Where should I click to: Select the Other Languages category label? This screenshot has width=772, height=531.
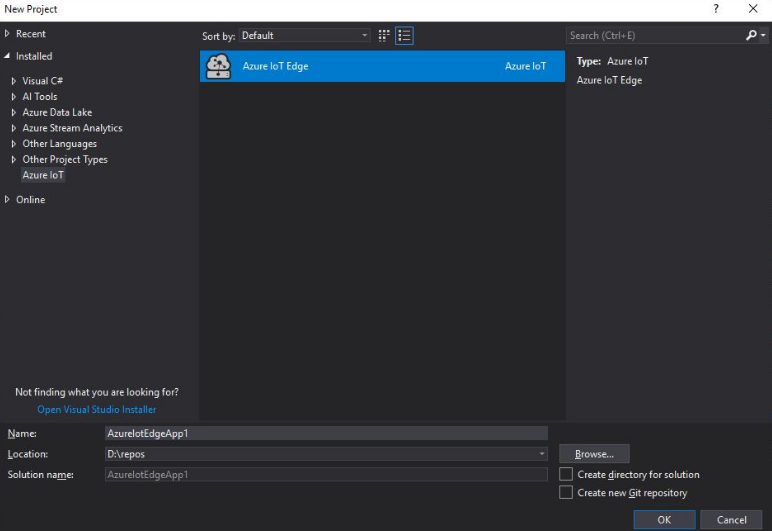pos(60,144)
